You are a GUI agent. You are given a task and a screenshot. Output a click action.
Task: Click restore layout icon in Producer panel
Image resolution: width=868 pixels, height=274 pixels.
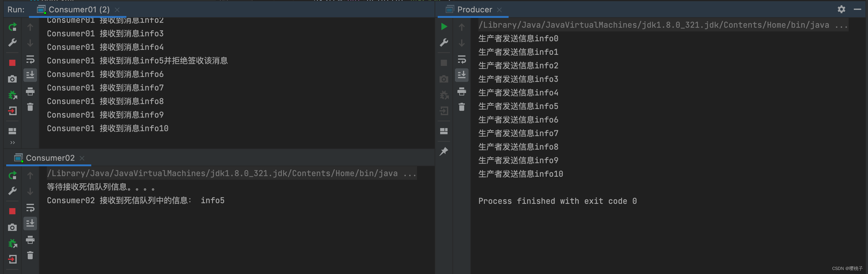(444, 131)
